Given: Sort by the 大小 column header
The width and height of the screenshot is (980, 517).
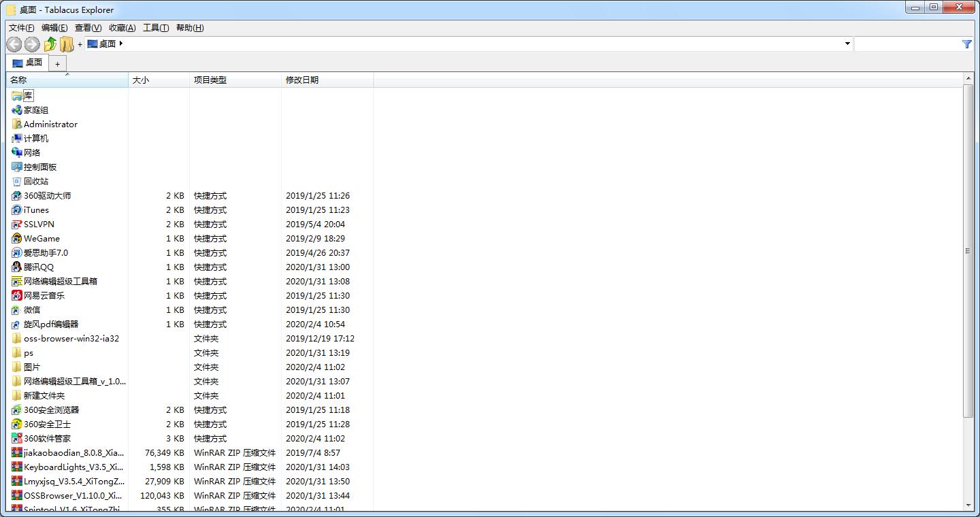Looking at the screenshot, I should click(x=159, y=80).
